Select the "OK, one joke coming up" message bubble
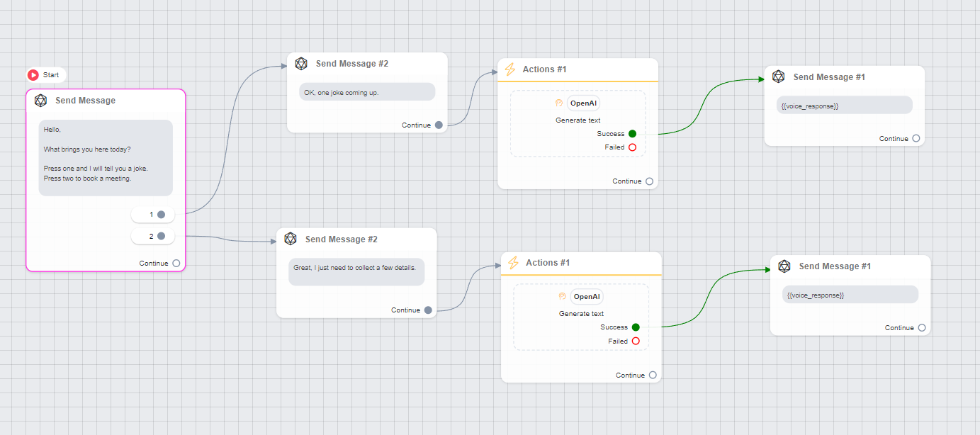980x435 pixels. 366,91
